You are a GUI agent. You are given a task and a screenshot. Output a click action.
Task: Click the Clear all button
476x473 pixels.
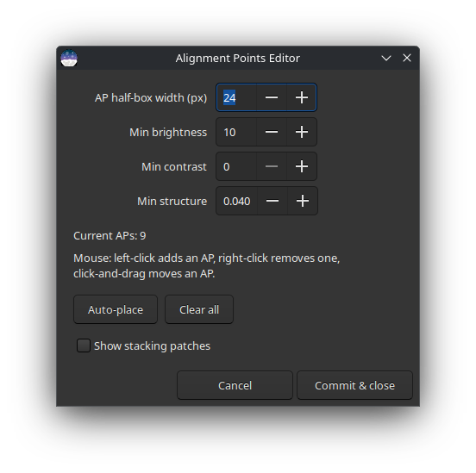pos(199,309)
